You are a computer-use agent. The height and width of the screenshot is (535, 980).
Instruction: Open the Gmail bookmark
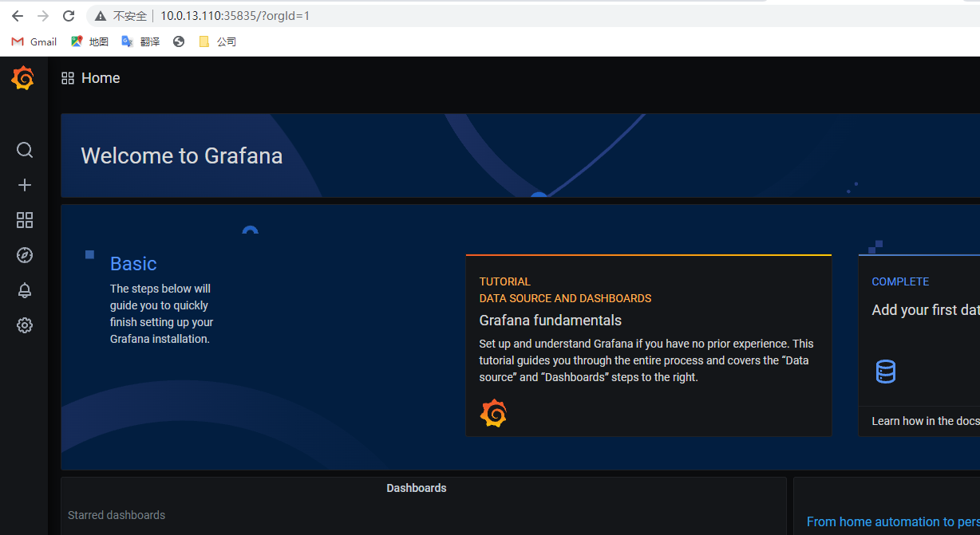tap(34, 41)
